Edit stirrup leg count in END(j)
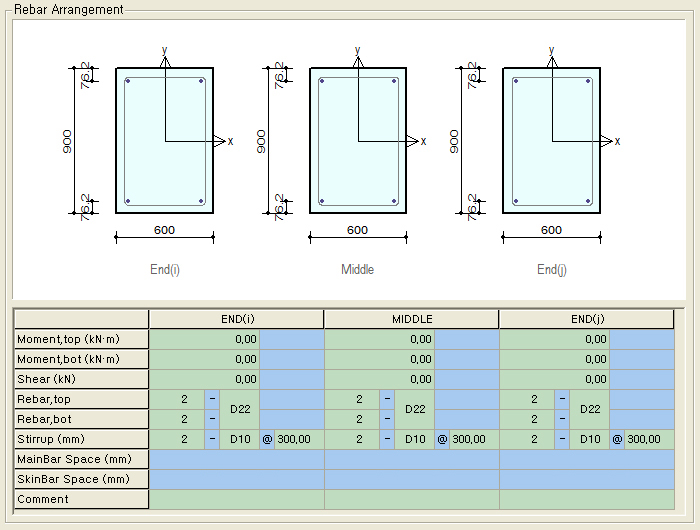700x530 pixels. [x=527, y=439]
